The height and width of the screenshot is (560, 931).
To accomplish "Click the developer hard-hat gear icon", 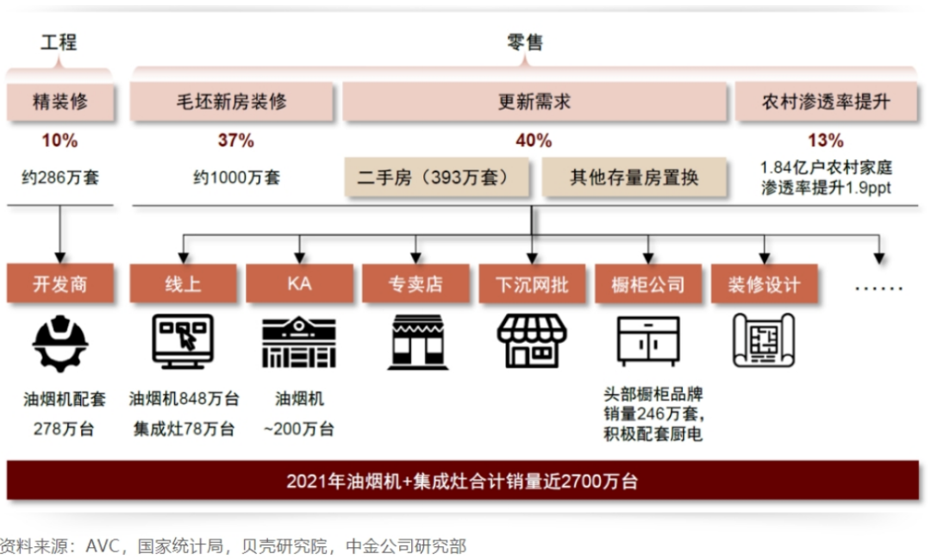I will click(x=59, y=343).
